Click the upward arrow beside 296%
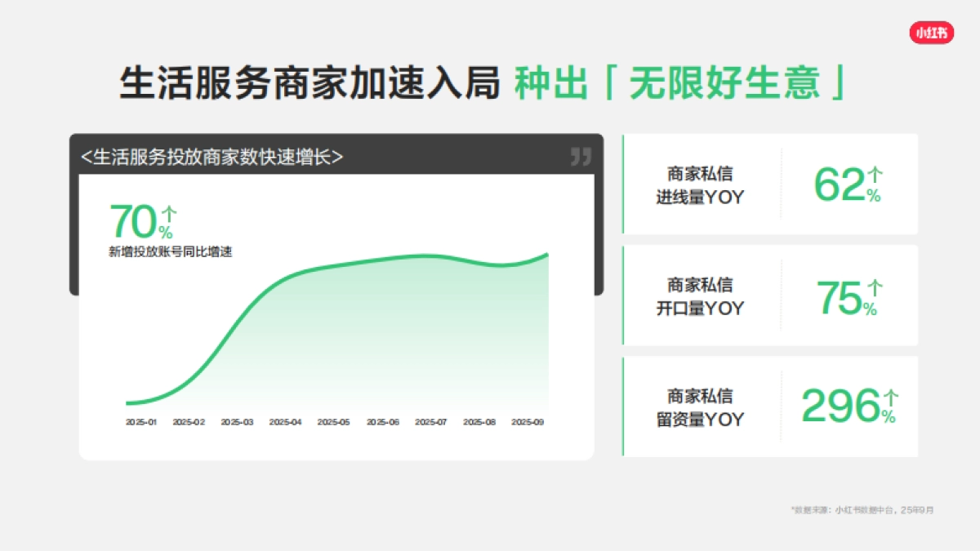 pos(892,398)
